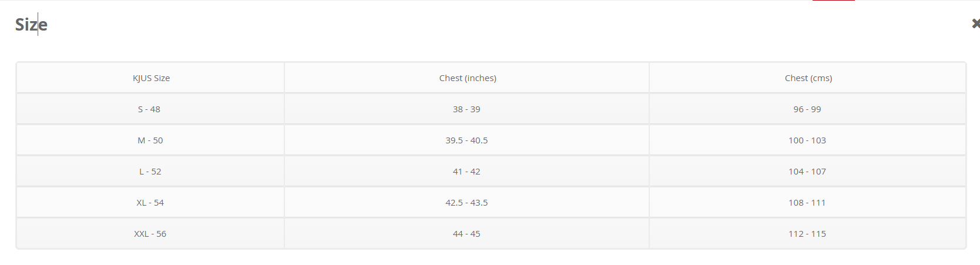The image size is (980, 265).
Task: Choose the L - 52 size cell
Action: (x=150, y=172)
